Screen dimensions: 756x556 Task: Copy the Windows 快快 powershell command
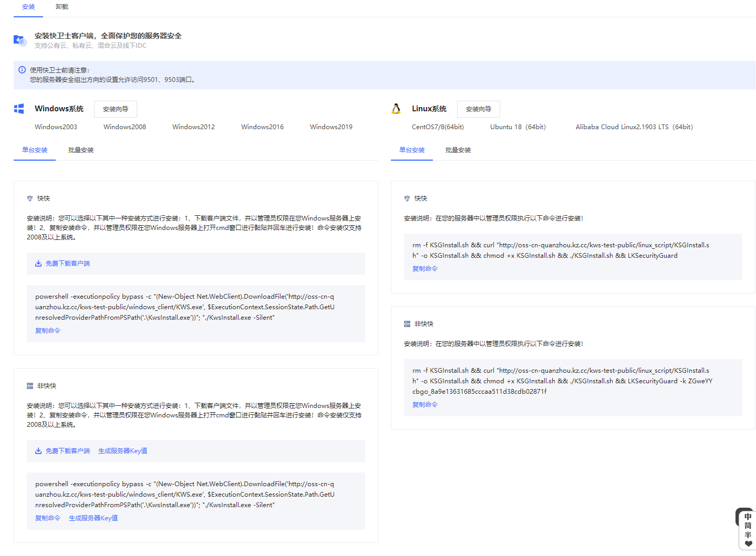coord(48,331)
